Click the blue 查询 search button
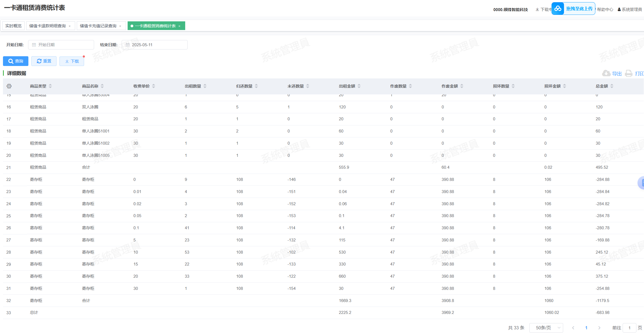 click(16, 61)
